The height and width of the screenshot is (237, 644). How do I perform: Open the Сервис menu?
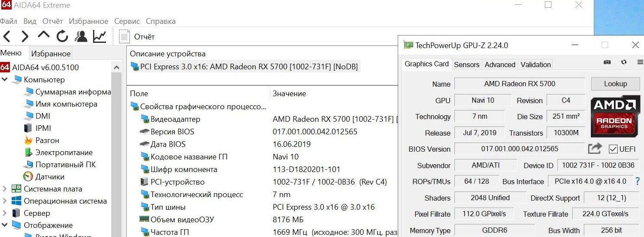coord(127,21)
